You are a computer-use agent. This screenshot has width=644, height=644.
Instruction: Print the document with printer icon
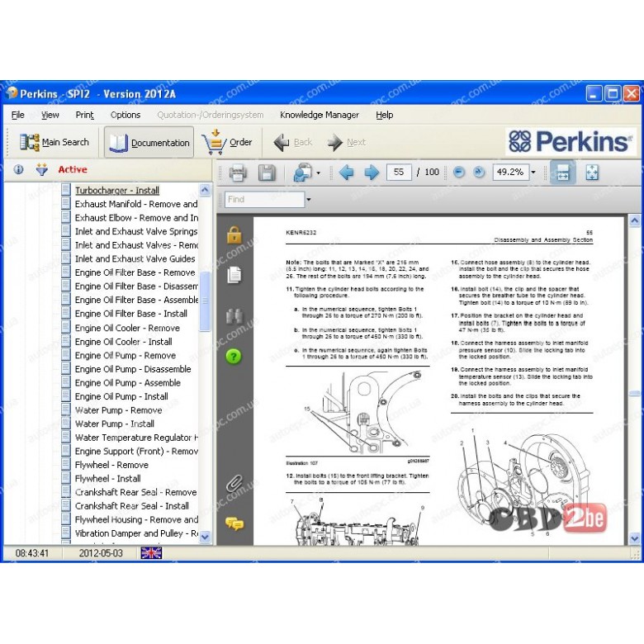238,172
